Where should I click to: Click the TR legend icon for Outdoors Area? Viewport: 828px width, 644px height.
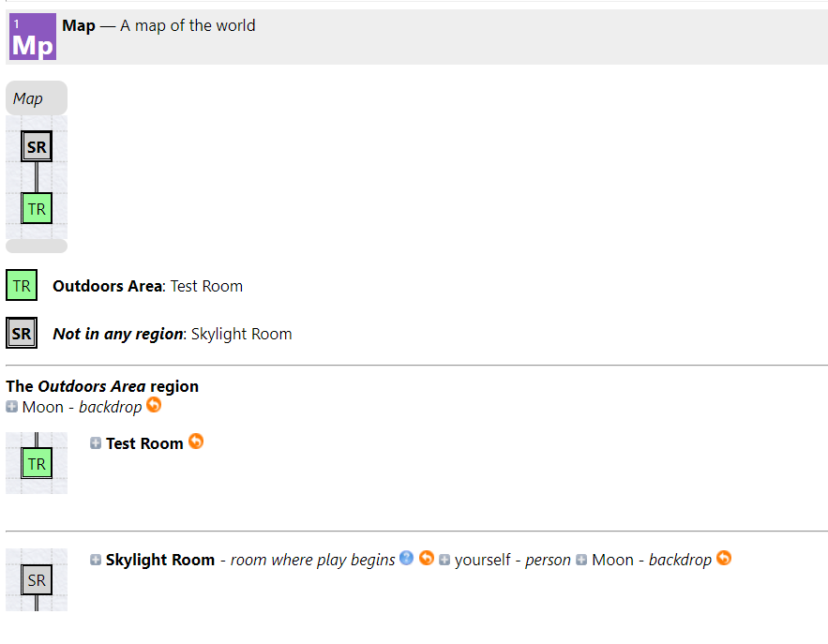point(22,285)
